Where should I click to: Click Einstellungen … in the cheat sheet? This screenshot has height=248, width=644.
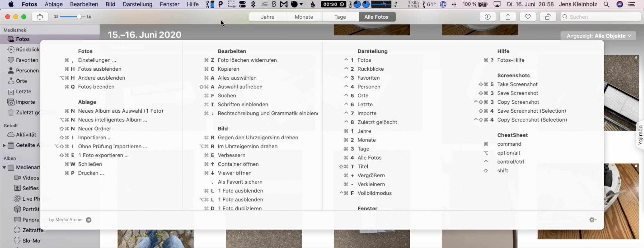[x=97, y=60]
